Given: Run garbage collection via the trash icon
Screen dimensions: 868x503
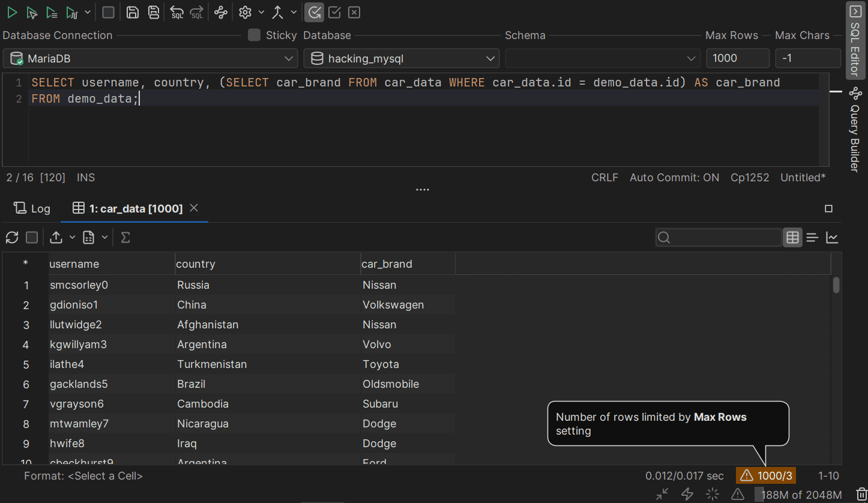Looking at the screenshot, I should pyautogui.click(x=861, y=494).
